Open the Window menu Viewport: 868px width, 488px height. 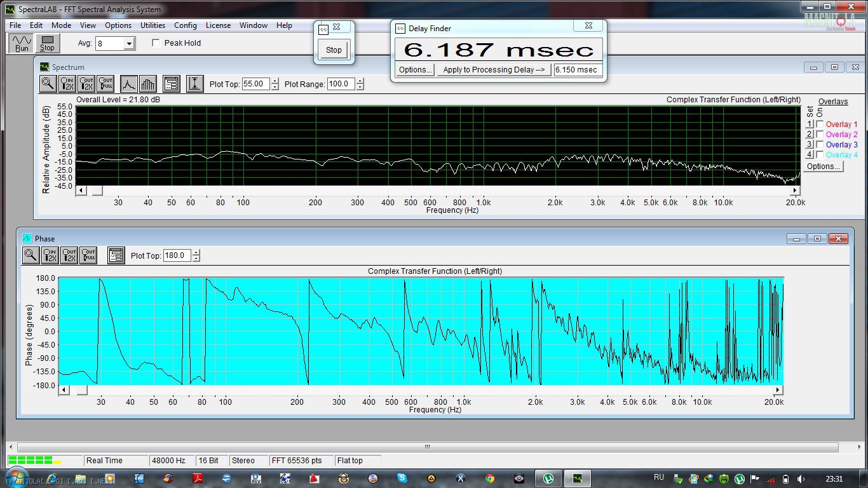(x=253, y=25)
